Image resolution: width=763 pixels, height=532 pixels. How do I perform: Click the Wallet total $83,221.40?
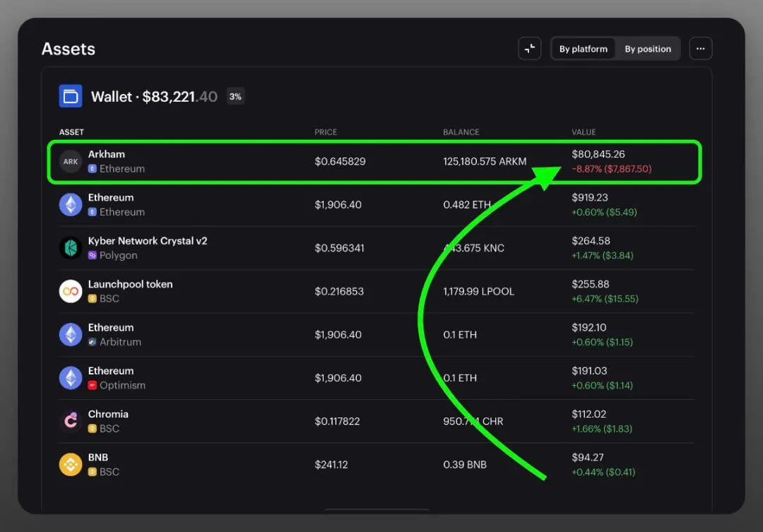[x=179, y=96]
